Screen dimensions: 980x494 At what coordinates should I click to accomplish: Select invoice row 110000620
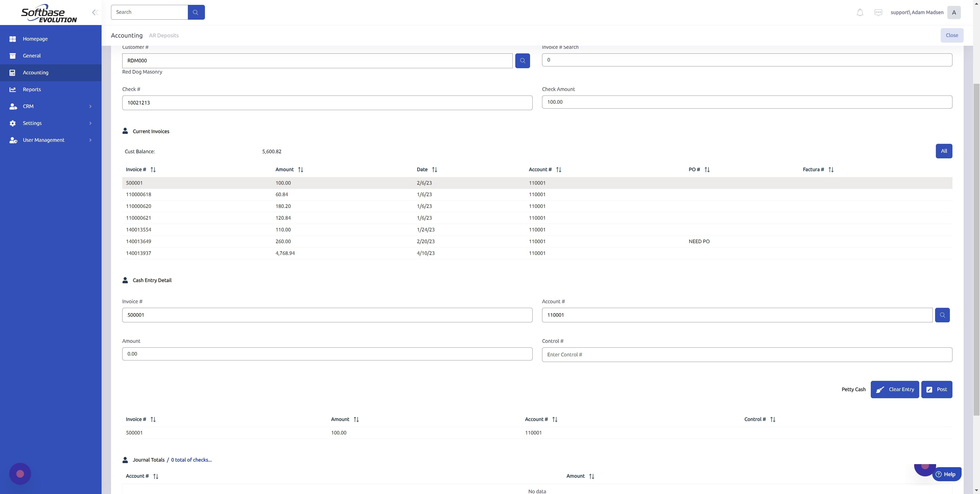(x=537, y=206)
